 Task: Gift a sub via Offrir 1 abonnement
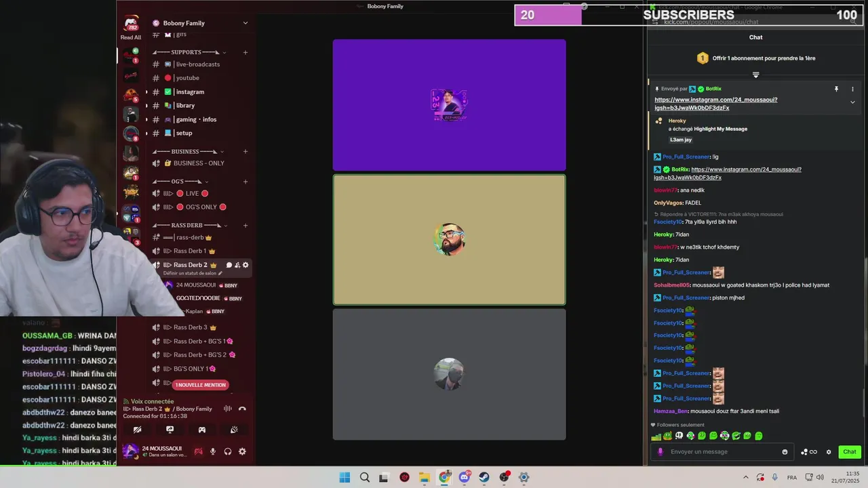point(756,58)
